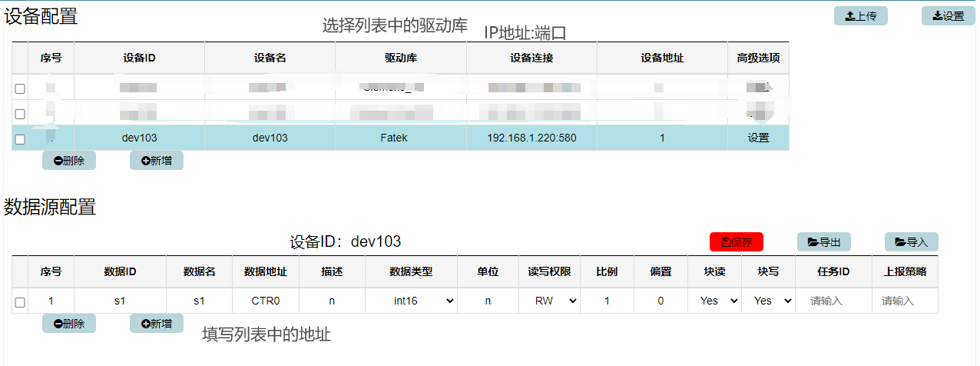
Task: Click the 导入 import button
Action: tap(911, 242)
